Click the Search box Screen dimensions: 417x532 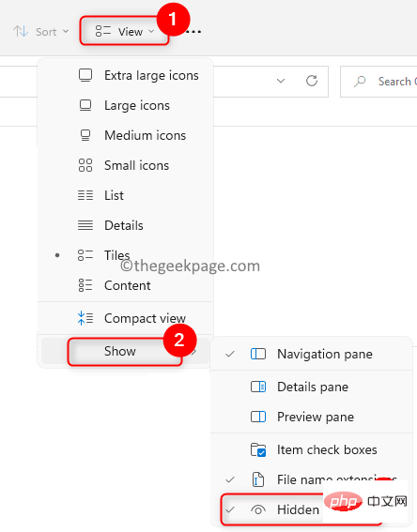tap(378, 82)
